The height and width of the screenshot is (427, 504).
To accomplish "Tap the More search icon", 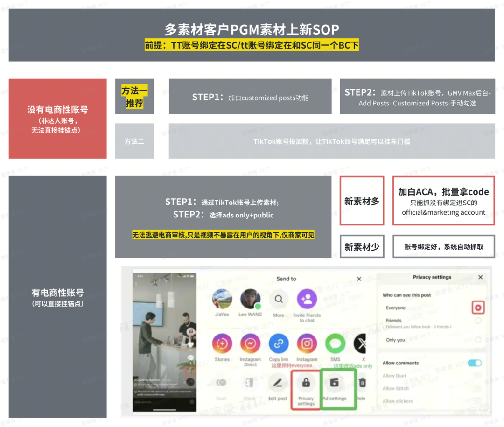I will click(279, 299).
